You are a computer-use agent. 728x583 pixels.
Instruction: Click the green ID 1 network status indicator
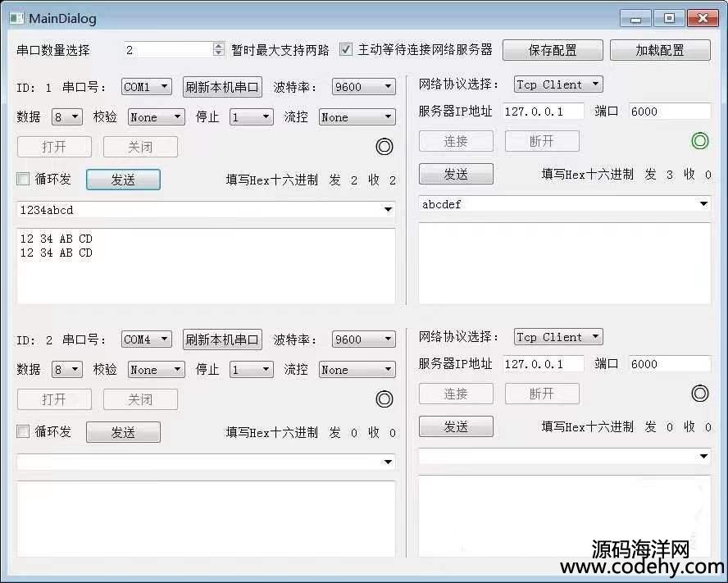tap(699, 141)
